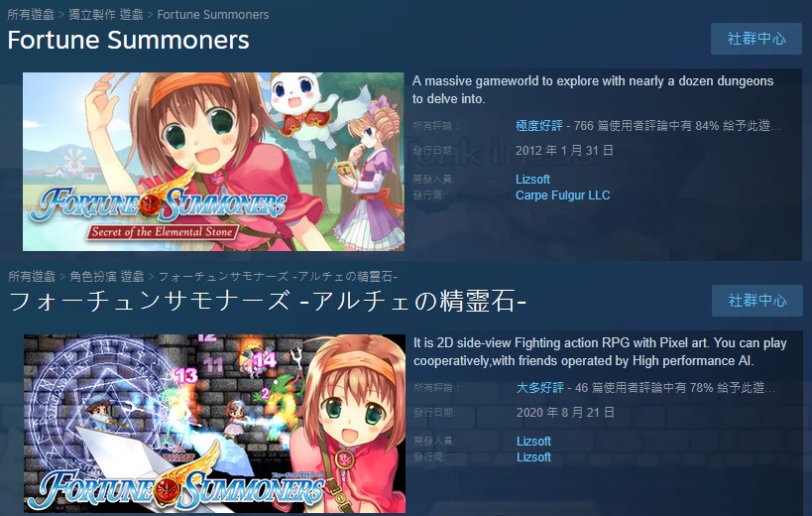
Task: Select the 2012 年 1 月 31 日 release date
Action: pyautogui.click(x=564, y=151)
